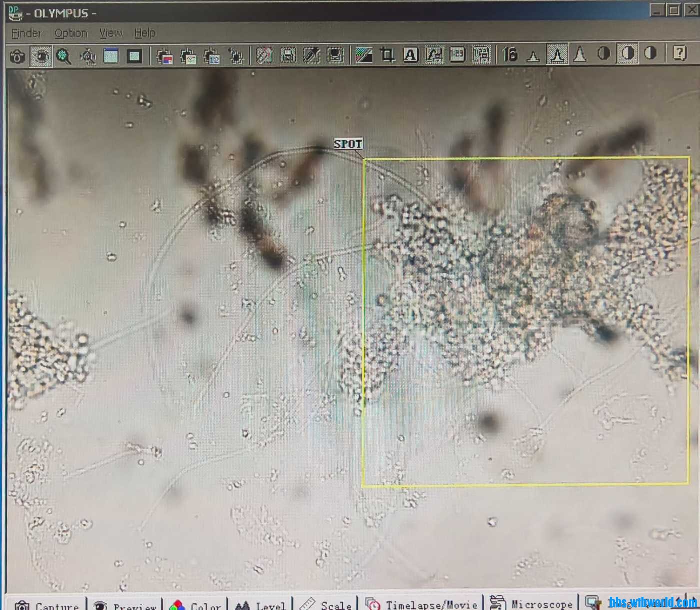Select the text annotation 'A' tool
Screen dimensions: 700x610
click(410, 55)
